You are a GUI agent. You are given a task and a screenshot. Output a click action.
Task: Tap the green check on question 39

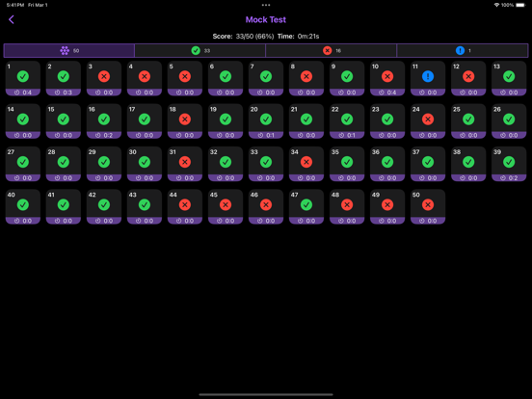tap(509, 162)
